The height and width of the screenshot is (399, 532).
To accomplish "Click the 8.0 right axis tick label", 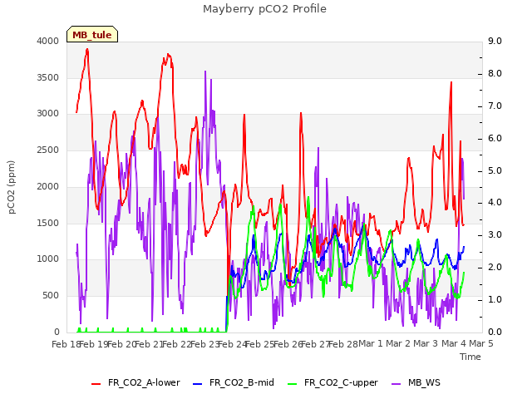I will pyautogui.click(x=495, y=74).
